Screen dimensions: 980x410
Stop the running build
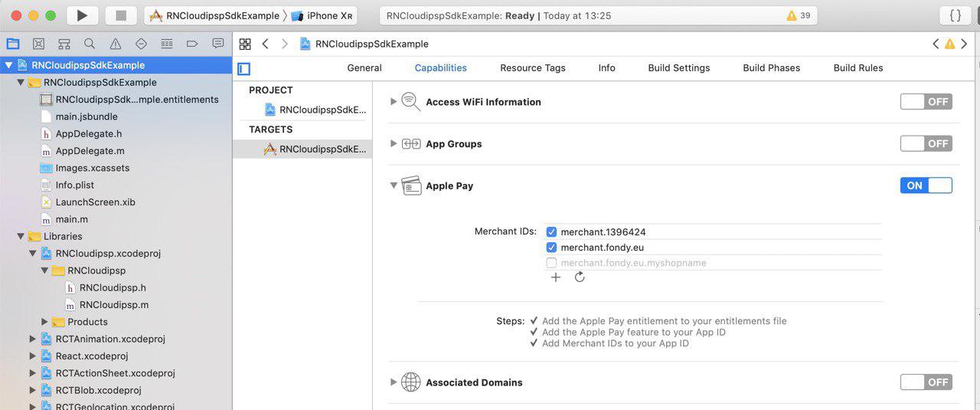[120, 15]
